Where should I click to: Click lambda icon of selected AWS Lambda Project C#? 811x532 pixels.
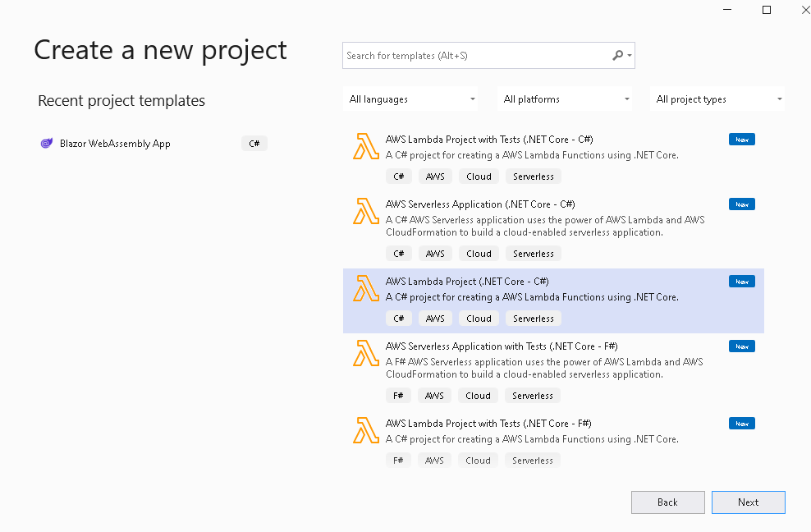(365, 288)
